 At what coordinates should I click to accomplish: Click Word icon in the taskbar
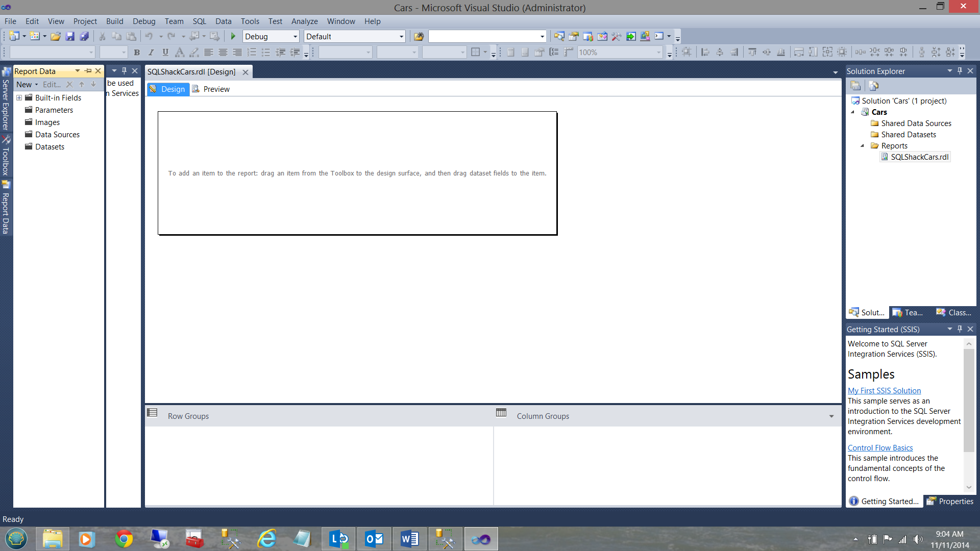click(409, 539)
